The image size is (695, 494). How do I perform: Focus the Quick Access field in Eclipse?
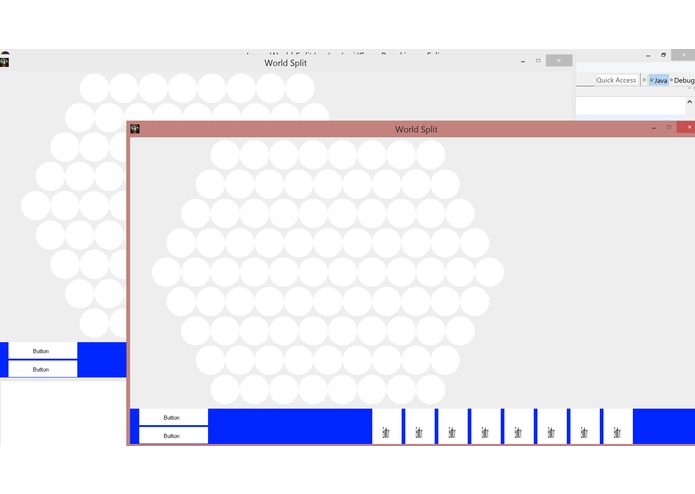click(616, 80)
